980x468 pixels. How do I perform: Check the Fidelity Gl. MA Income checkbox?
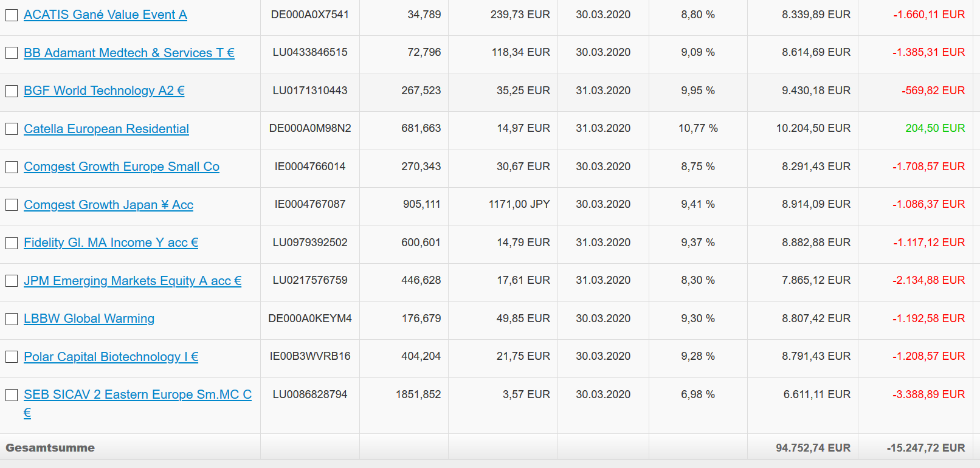point(12,243)
